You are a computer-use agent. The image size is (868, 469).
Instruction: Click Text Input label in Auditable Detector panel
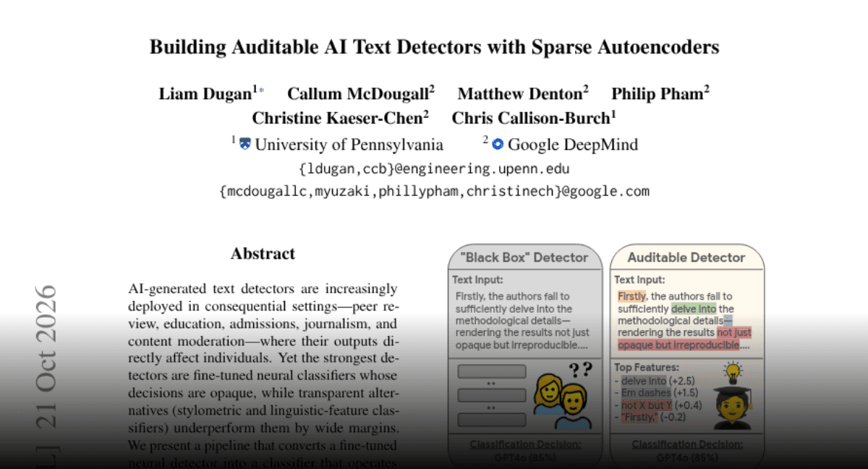click(x=640, y=280)
